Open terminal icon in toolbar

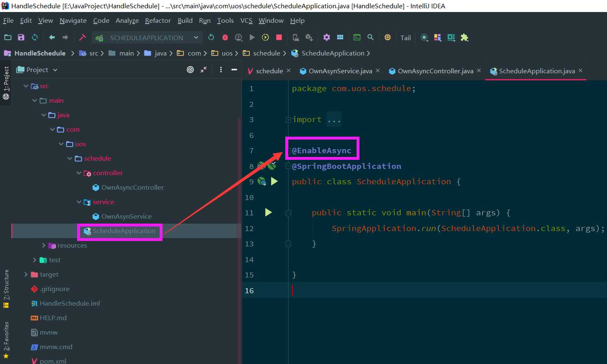click(357, 37)
